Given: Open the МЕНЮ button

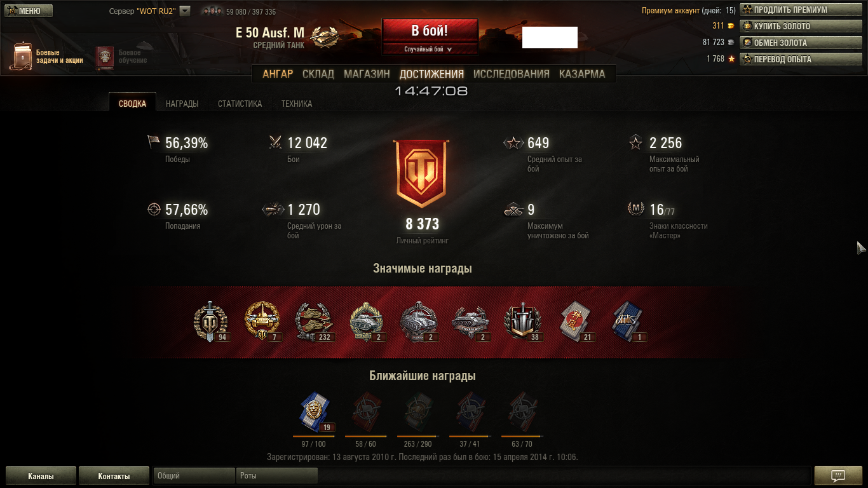Looking at the screenshot, I should 29,11.
